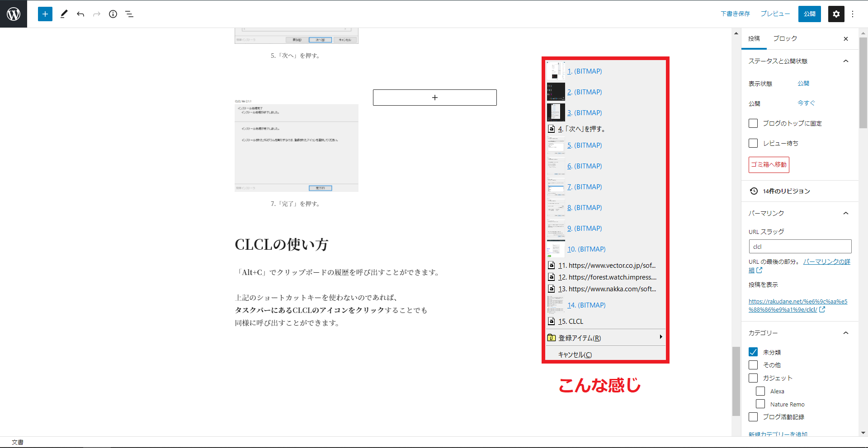Click the CLCLの使い方 heading
Viewport: 868px width, 448px height.
[x=281, y=244]
